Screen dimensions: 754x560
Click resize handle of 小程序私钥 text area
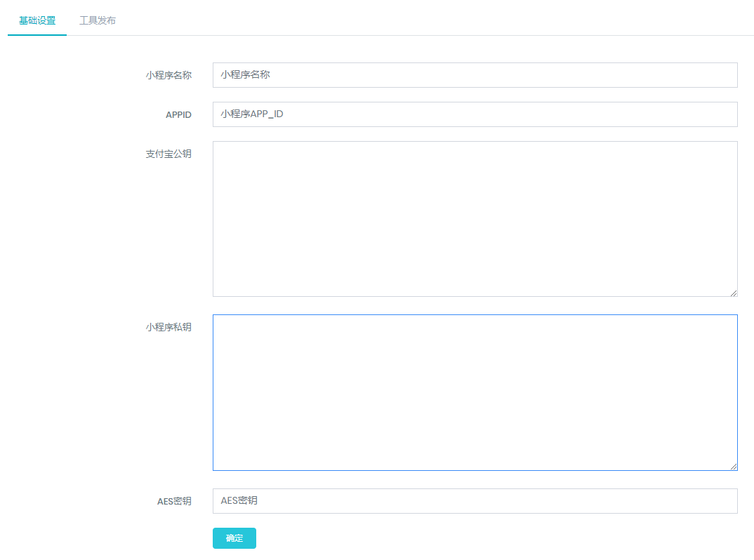coord(733,466)
